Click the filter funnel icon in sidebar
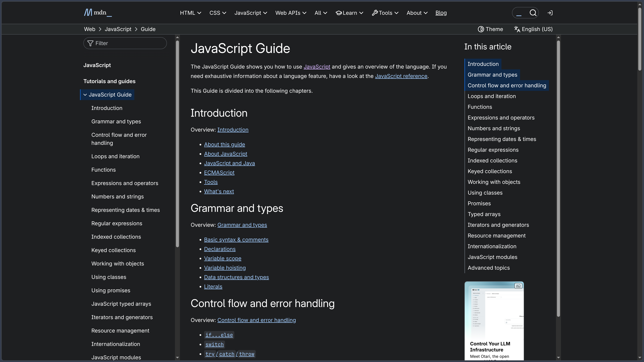644x362 pixels. pyautogui.click(x=90, y=43)
